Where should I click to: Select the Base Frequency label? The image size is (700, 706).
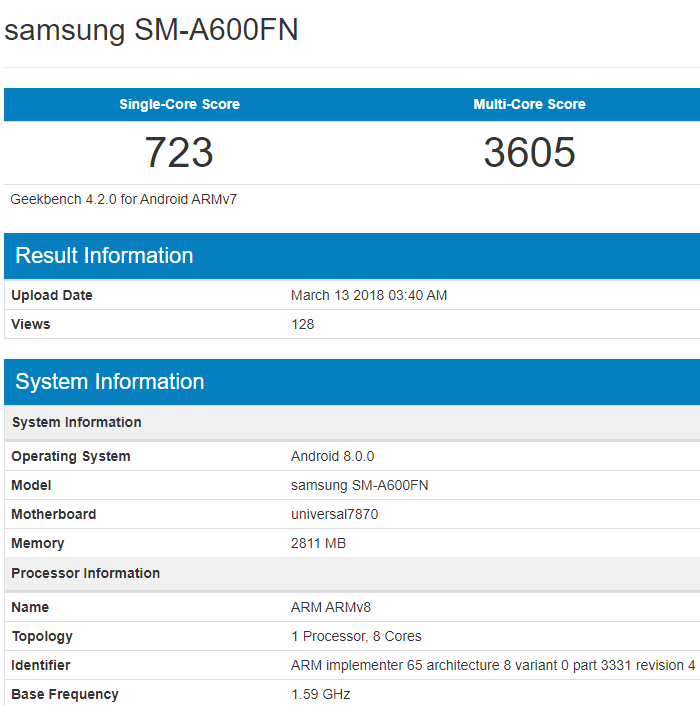pos(65,694)
